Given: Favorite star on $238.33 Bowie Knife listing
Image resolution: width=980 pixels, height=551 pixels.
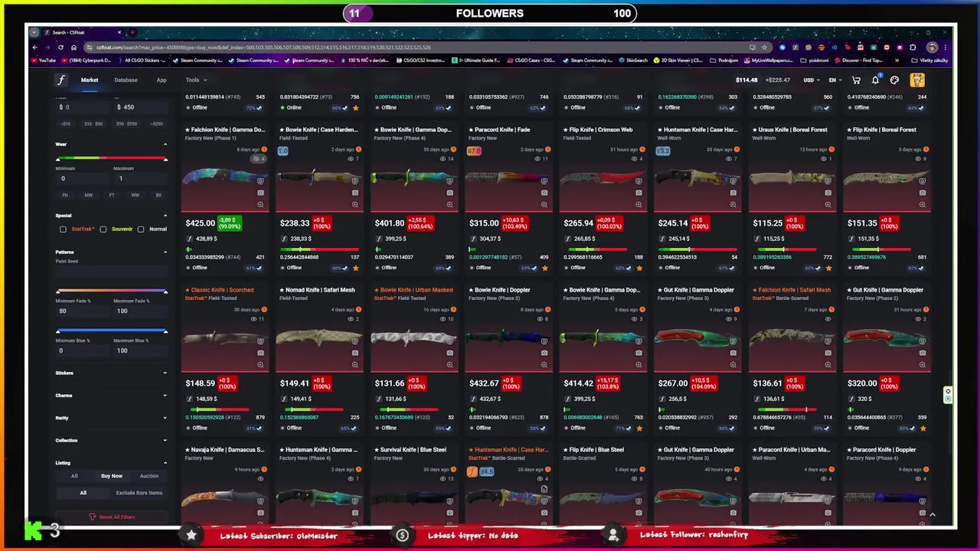Looking at the screenshot, I should [x=355, y=268].
